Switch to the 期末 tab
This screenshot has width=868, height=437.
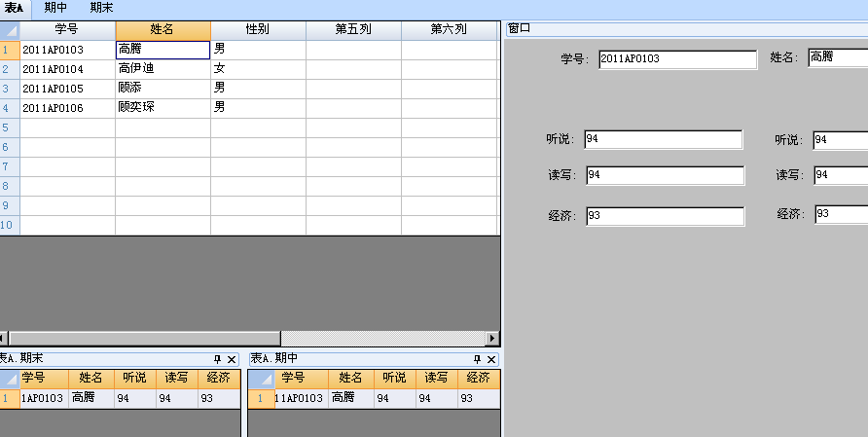tap(101, 8)
